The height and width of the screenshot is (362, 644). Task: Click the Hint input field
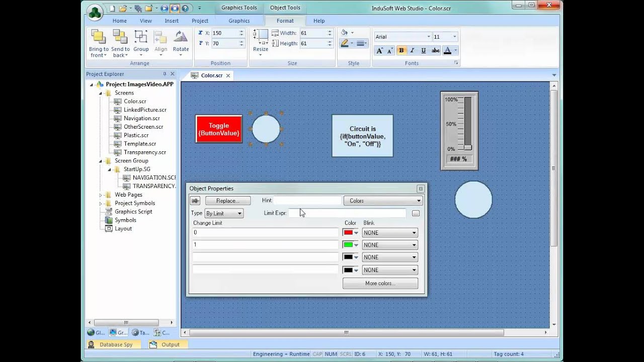point(307,200)
